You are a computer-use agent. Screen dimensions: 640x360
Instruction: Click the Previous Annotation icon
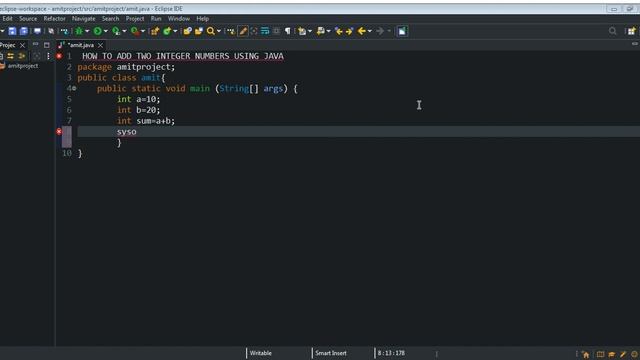[x=321, y=31]
